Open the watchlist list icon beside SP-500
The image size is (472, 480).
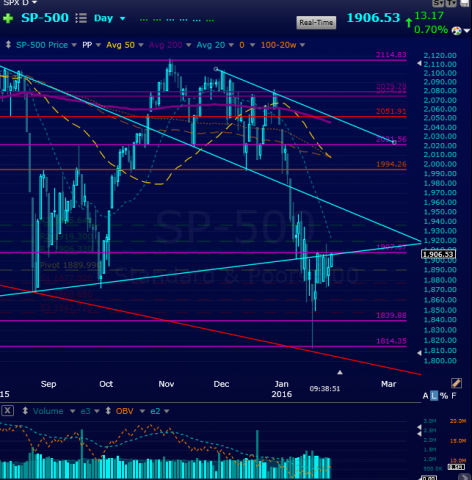[x=81, y=18]
